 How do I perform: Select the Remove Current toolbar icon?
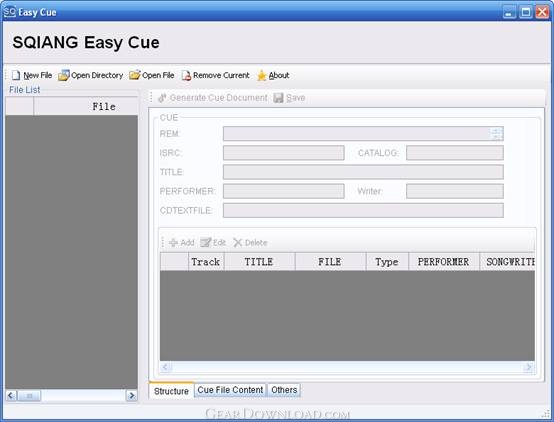[186, 75]
